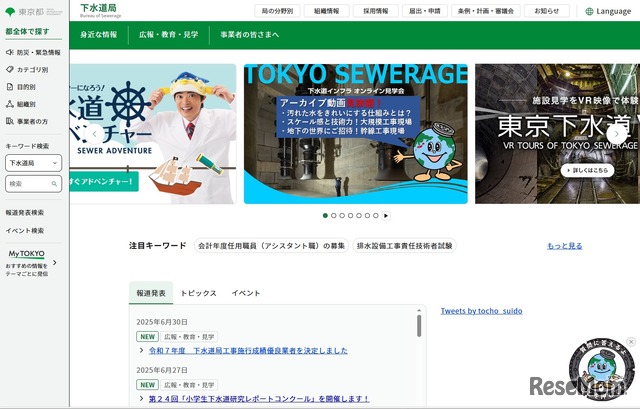Image resolution: width=640 pixels, height=409 pixels.
Task: Click the 目的別 document icon
Action: pos(10,87)
